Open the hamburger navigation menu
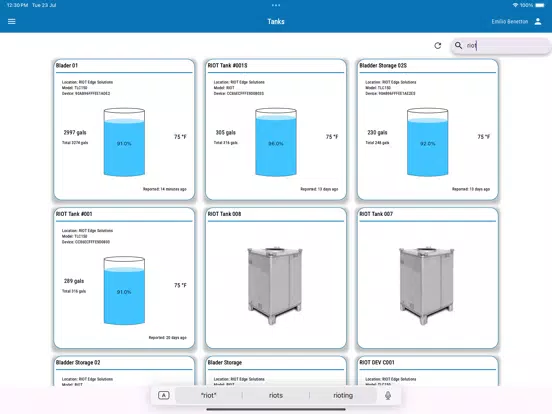 pyautogui.click(x=12, y=21)
